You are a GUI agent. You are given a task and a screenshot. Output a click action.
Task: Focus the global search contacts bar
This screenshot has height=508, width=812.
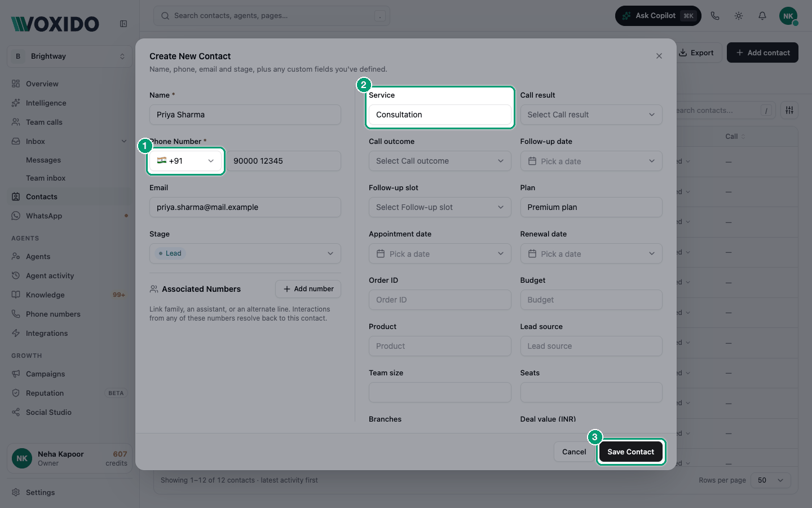[272, 16]
